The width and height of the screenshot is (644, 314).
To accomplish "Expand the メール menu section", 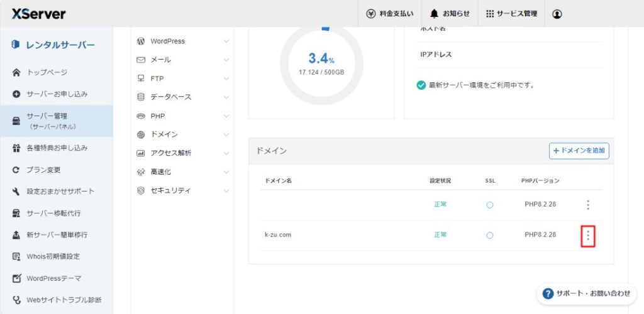I will tap(182, 60).
